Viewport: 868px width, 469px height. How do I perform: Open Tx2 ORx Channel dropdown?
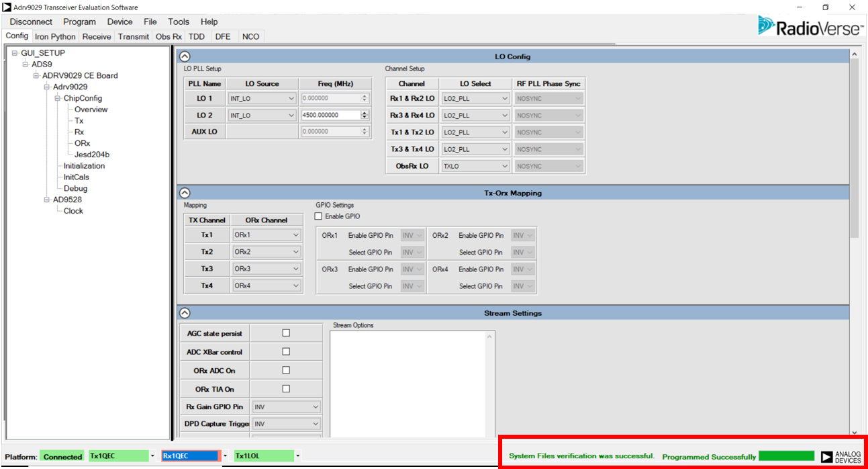[x=267, y=252]
